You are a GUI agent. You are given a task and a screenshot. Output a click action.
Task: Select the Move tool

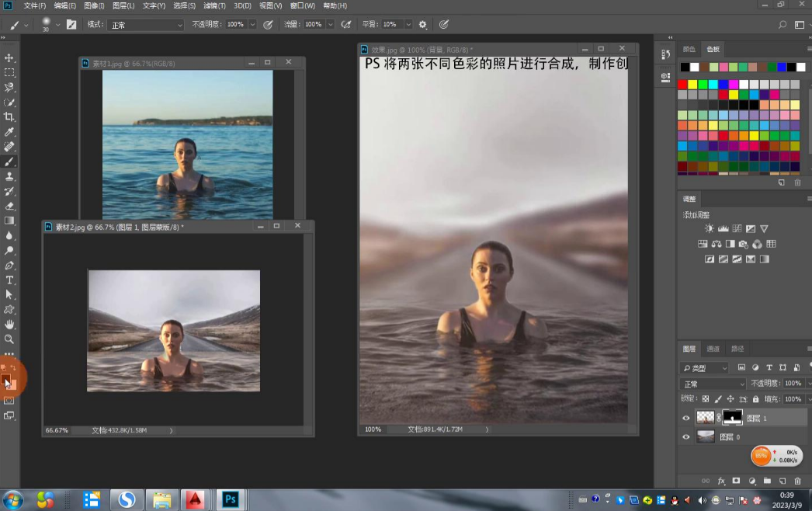[x=9, y=57]
